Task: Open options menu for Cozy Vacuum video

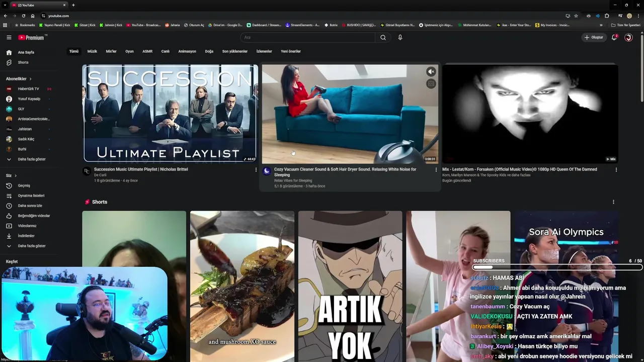Action: 436,170
